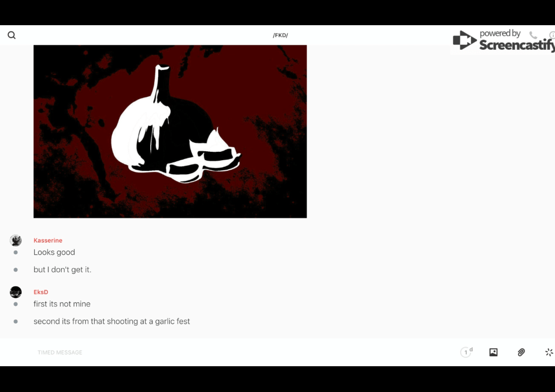Image resolution: width=555 pixels, height=392 pixels.
Task: Start a voice call with phone icon
Action: 533,35
